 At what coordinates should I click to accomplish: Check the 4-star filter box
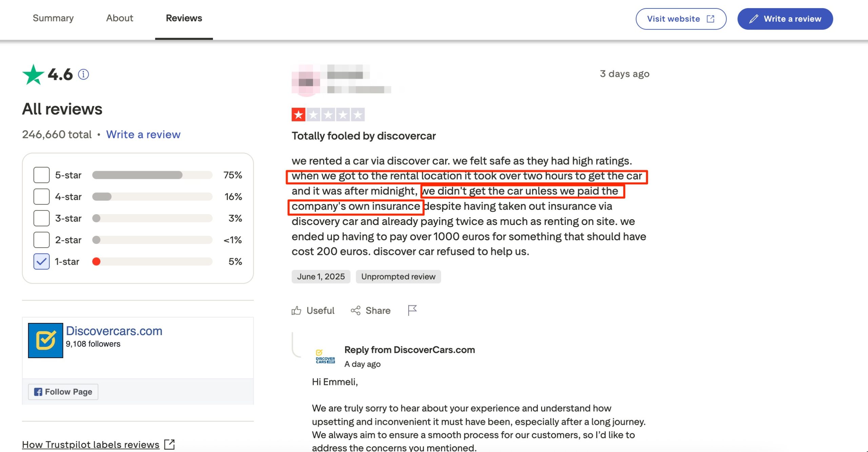41,197
